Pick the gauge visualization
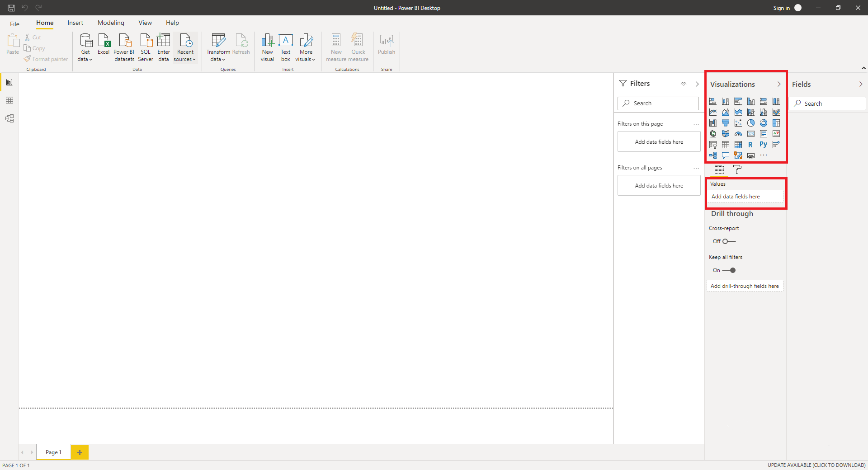Screen dimensions: 868x470 (x=738, y=134)
